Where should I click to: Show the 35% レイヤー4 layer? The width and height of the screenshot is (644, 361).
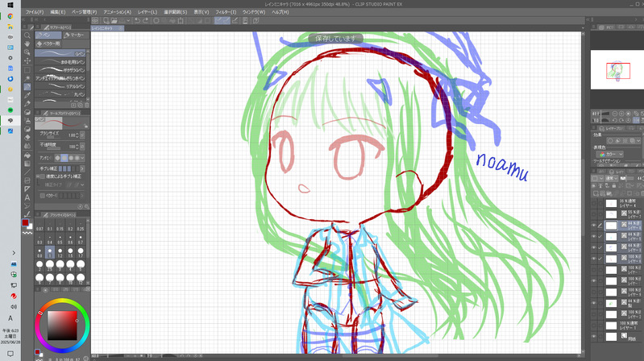pyautogui.click(x=593, y=203)
